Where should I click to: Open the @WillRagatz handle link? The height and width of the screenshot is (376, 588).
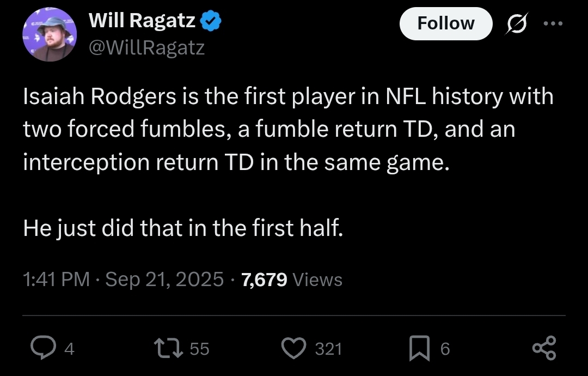[146, 47]
